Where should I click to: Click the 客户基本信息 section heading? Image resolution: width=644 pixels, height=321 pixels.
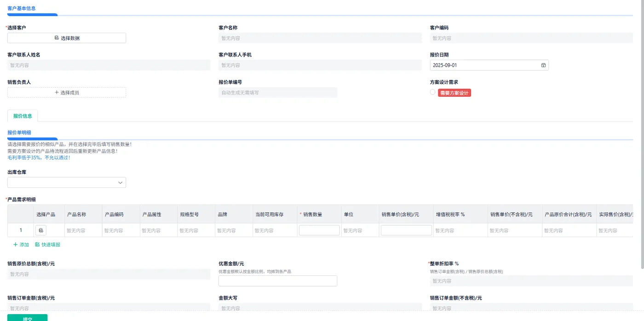[22, 8]
